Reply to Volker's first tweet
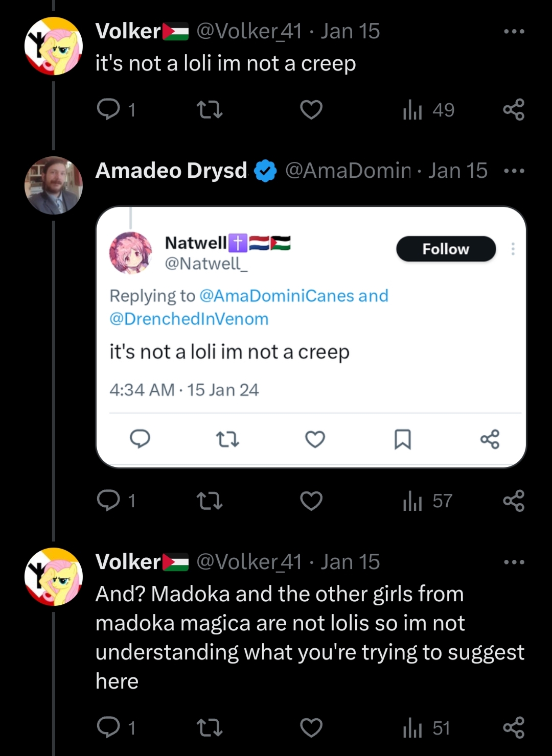This screenshot has height=756, width=552. 108,109
